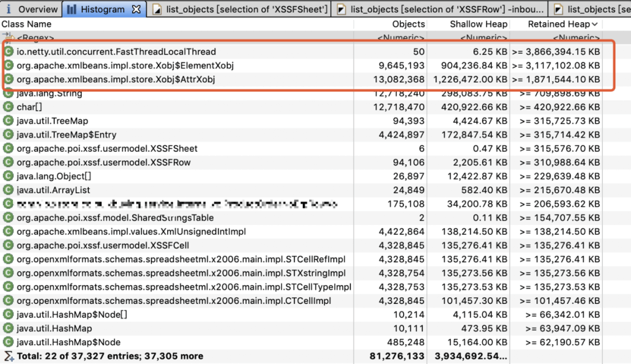Click the Numeric filter under Objects column
The height and width of the screenshot is (364, 631).
coord(400,38)
